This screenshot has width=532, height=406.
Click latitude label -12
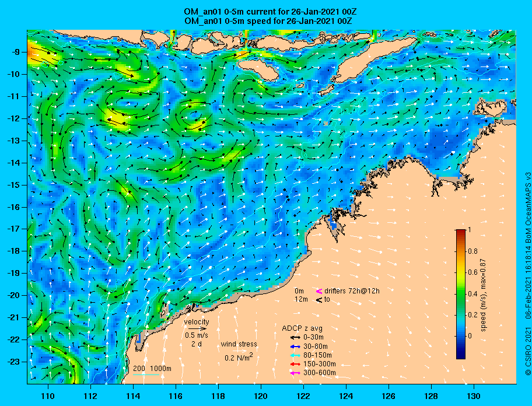(x=14, y=119)
